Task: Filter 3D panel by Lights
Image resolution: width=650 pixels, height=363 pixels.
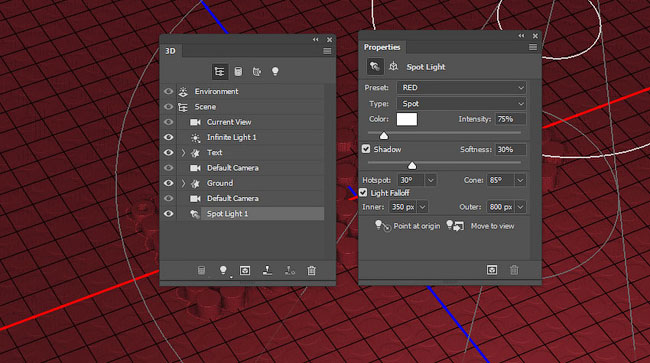Action: (x=275, y=72)
